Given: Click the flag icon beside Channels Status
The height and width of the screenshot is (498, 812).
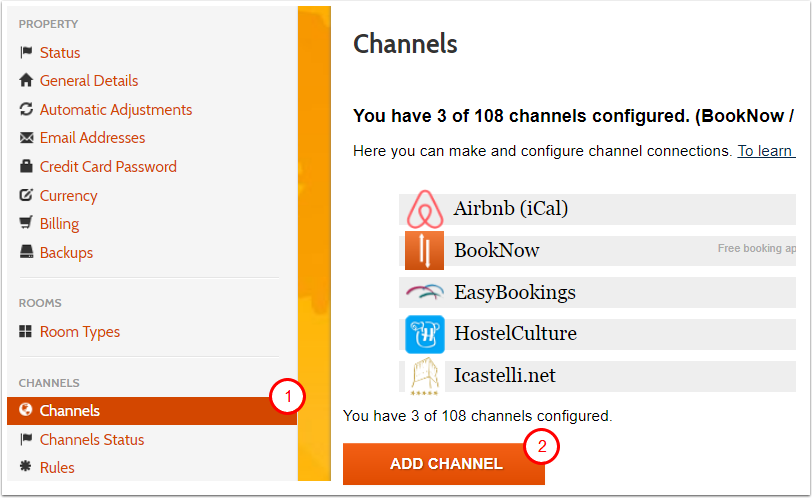Looking at the screenshot, I should click(x=26, y=440).
